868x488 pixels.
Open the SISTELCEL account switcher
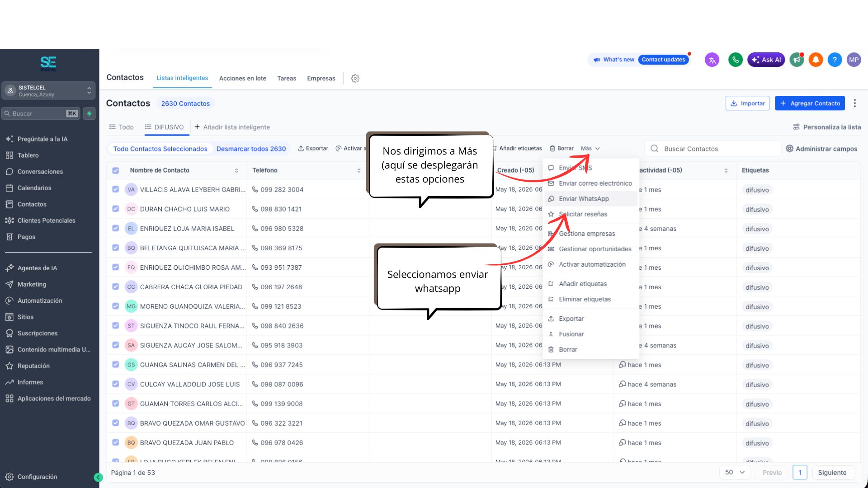point(49,91)
